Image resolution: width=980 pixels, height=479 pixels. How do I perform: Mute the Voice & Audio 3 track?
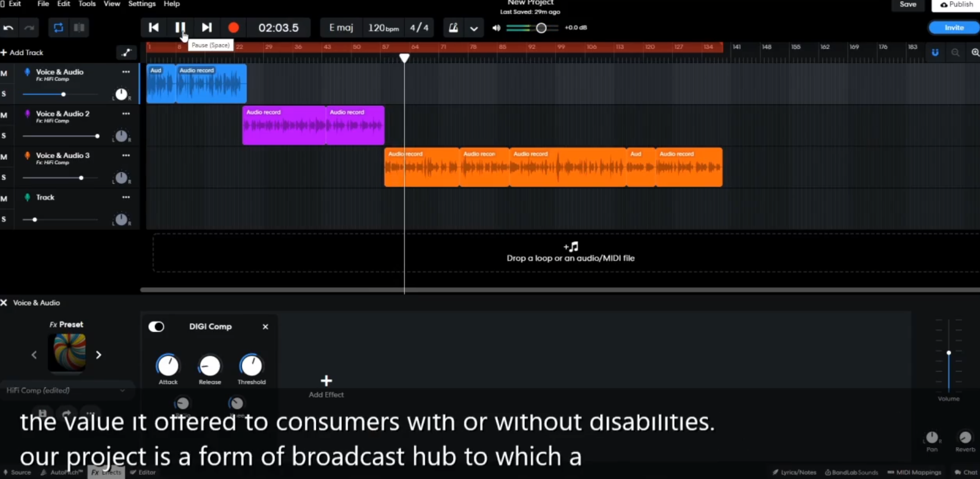(x=4, y=157)
